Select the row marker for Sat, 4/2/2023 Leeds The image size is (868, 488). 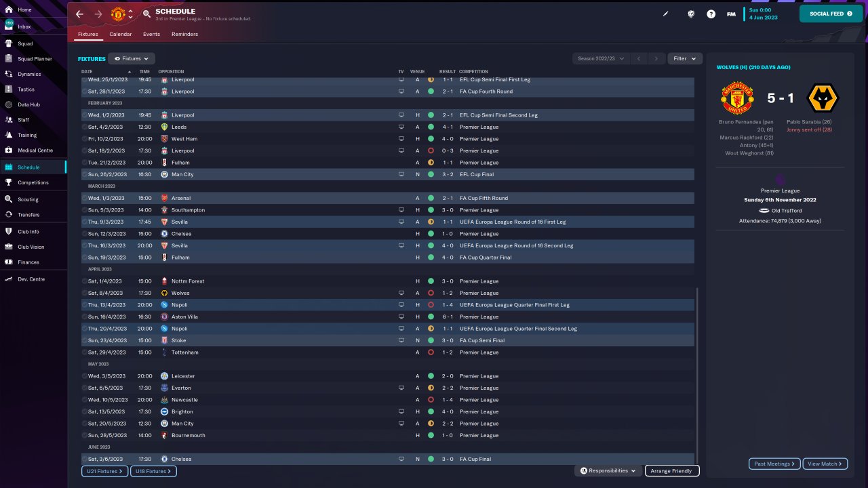85,127
